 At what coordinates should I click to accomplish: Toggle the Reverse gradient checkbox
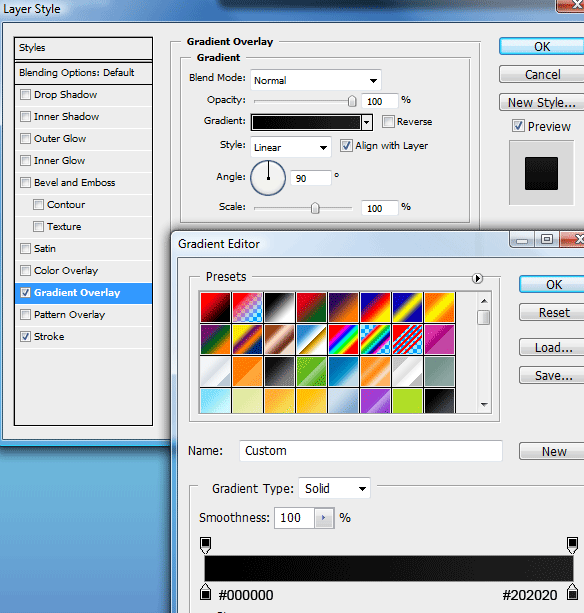click(x=388, y=122)
